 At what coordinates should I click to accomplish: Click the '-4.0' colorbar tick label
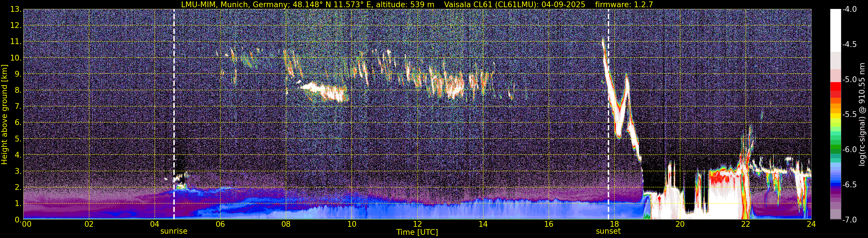coord(849,10)
